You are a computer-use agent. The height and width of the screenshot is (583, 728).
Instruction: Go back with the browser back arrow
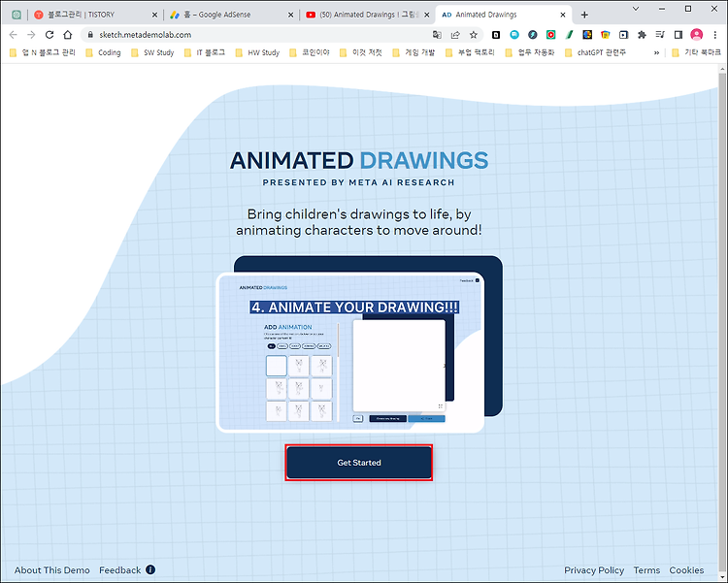coord(13,35)
